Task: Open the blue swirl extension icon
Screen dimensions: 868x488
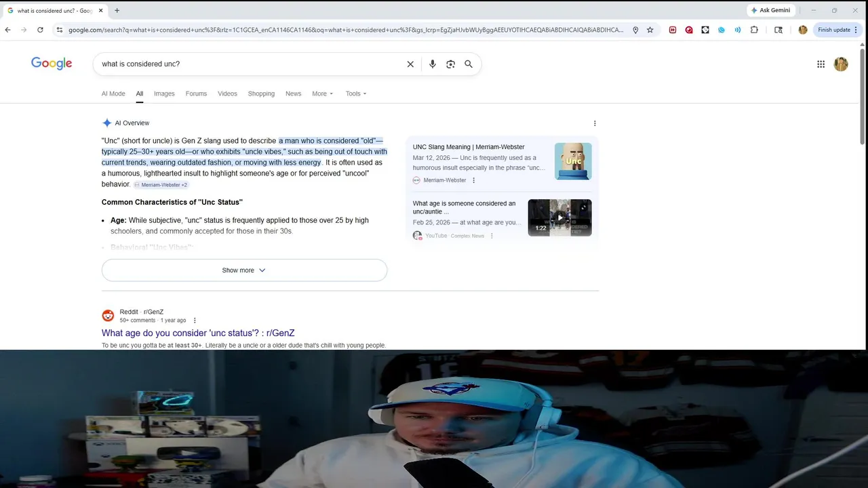Action: click(x=722, y=30)
